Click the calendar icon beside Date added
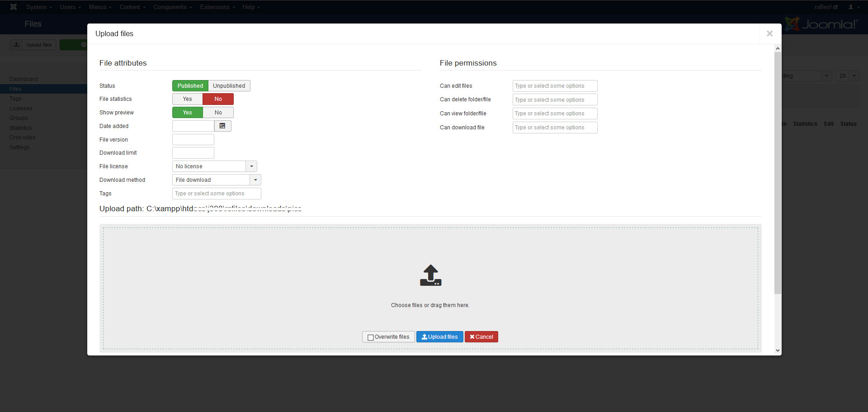Screen dimensions: 868x412 point(222,126)
